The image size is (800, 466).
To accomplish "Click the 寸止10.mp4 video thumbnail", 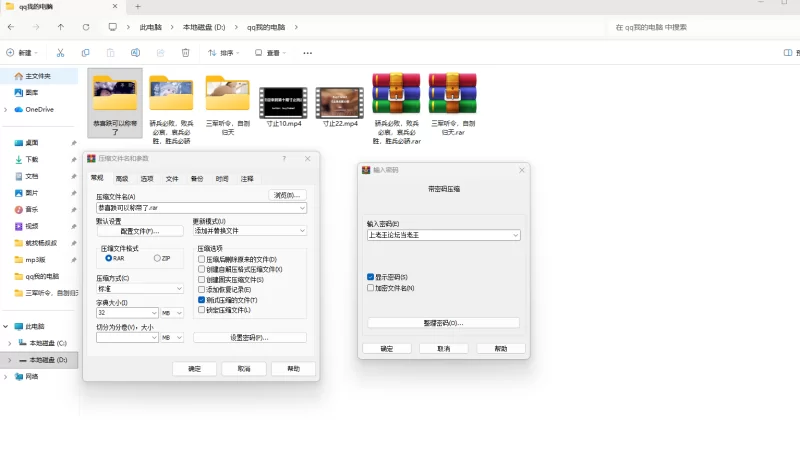I will click(283, 100).
